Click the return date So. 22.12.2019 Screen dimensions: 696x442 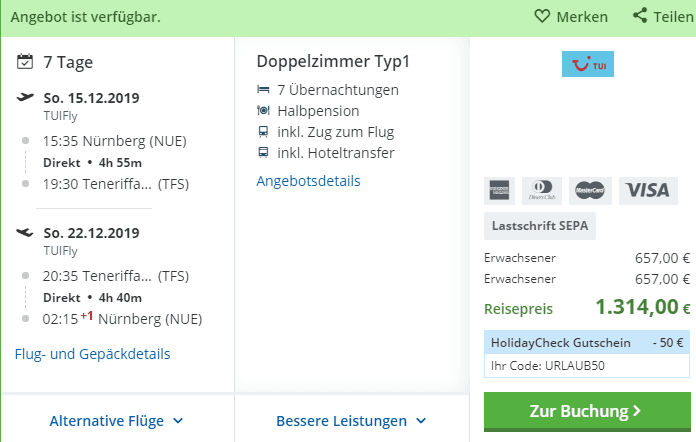pyautogui.click(x=91, y=233)
